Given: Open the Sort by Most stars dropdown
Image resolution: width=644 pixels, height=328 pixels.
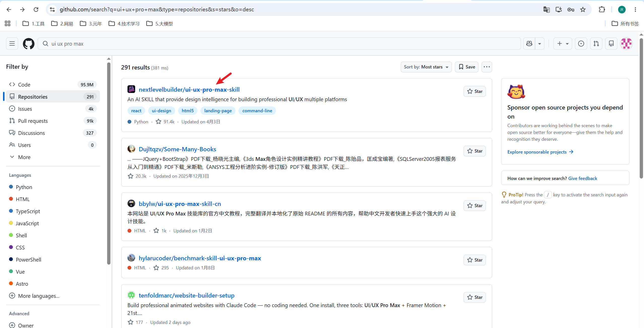Looking at the screenshot, I should click(x=426, y=67).
